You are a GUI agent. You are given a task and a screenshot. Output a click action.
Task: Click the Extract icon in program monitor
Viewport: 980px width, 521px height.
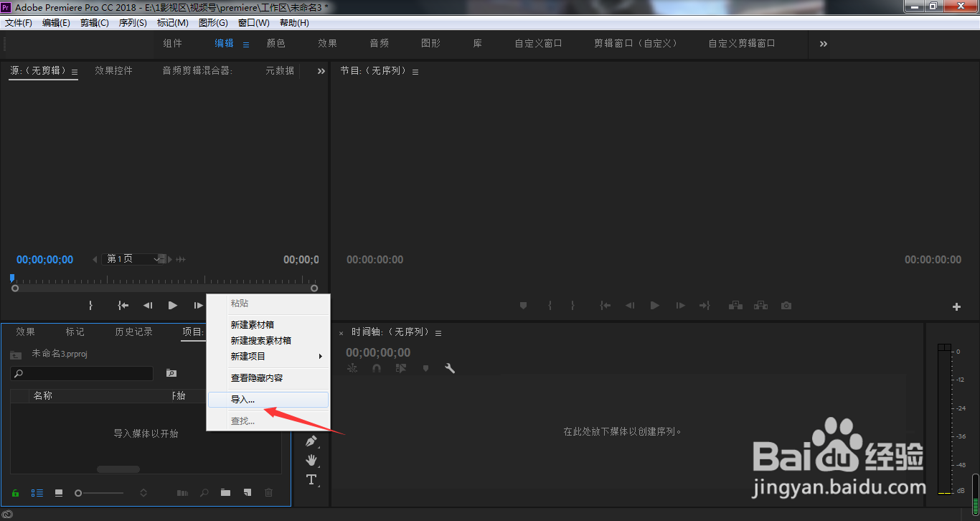760,305
